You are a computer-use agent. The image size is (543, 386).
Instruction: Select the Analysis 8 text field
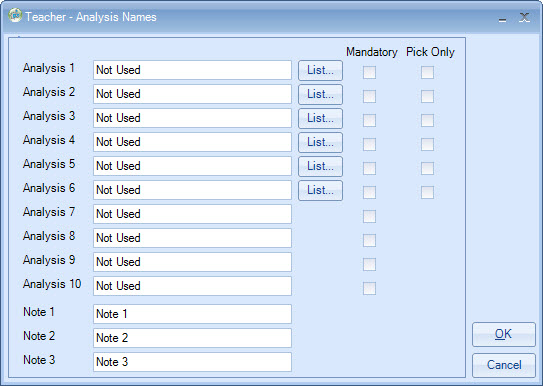click(192, 238)
